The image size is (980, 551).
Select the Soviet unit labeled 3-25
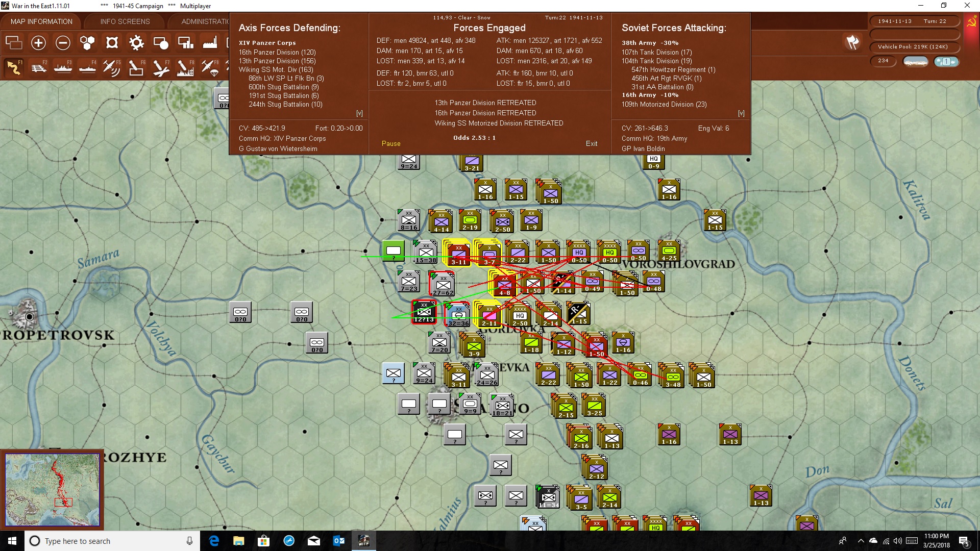click(x=594, y=406)
